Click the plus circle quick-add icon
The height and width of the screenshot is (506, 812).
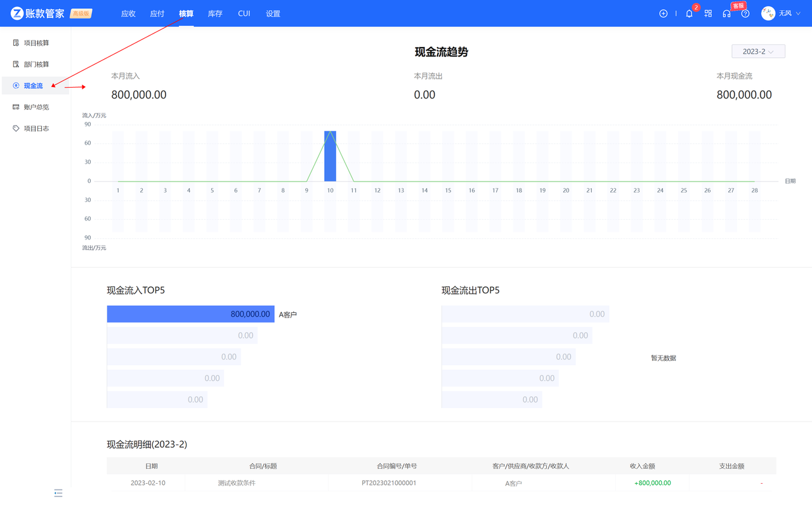(663, 13)
